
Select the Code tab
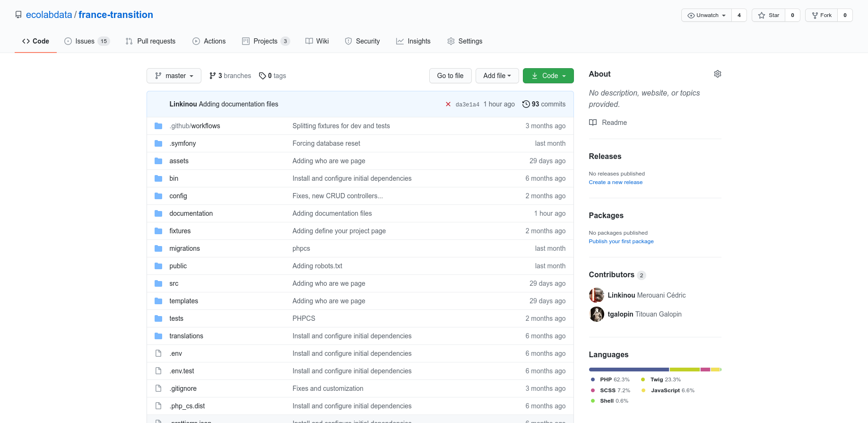click(35, 41)
